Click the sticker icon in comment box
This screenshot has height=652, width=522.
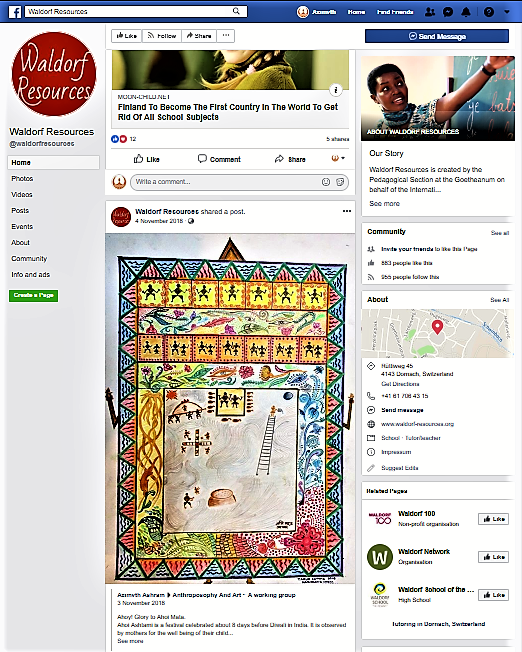[x=340, y=182]
